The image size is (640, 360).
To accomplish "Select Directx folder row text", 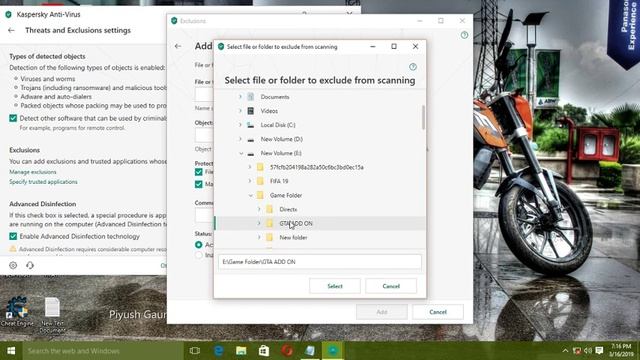I will [288, 209].
